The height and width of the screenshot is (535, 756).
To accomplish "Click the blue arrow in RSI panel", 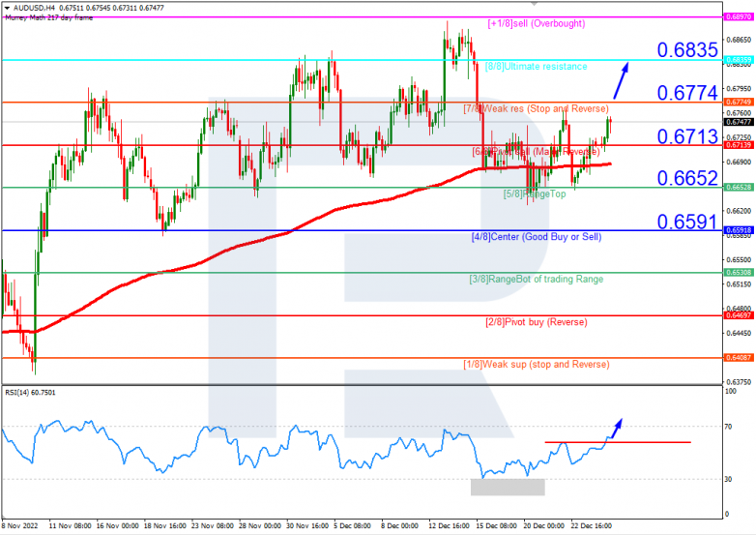I will click(x=615, y=429).
